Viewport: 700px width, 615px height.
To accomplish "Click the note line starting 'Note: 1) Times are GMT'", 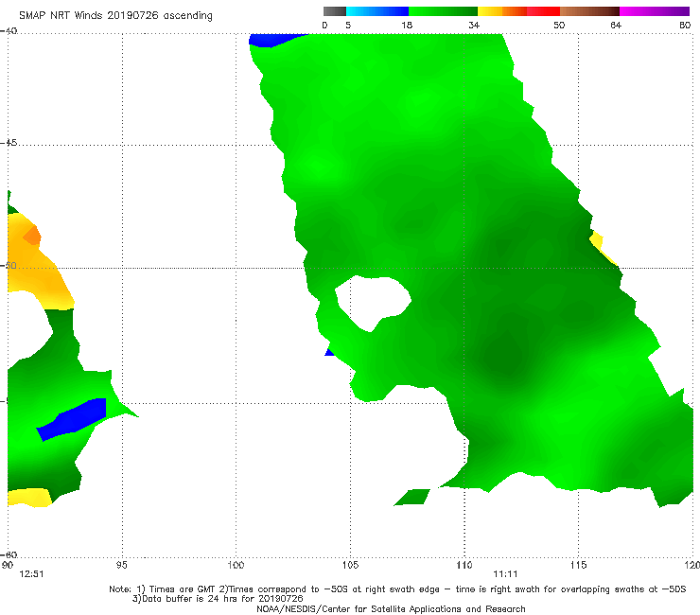I will point(397,589).
